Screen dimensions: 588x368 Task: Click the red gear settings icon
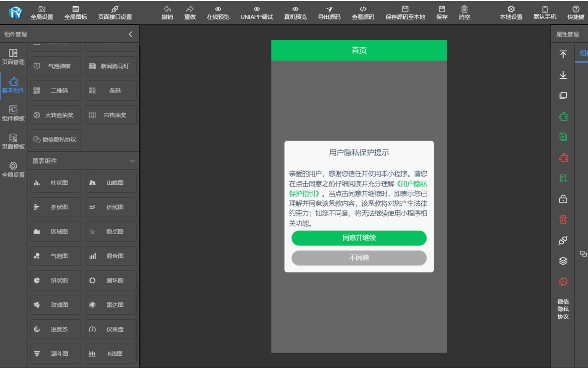click(563, 282)
